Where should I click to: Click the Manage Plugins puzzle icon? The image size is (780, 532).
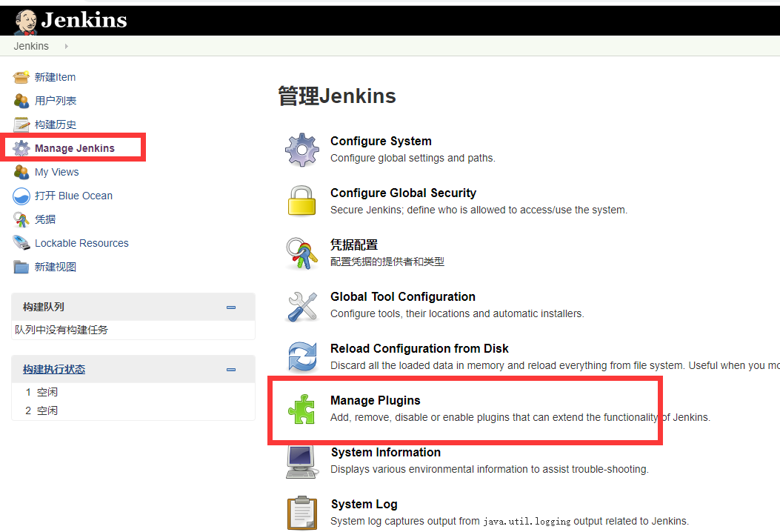point(301,409)
